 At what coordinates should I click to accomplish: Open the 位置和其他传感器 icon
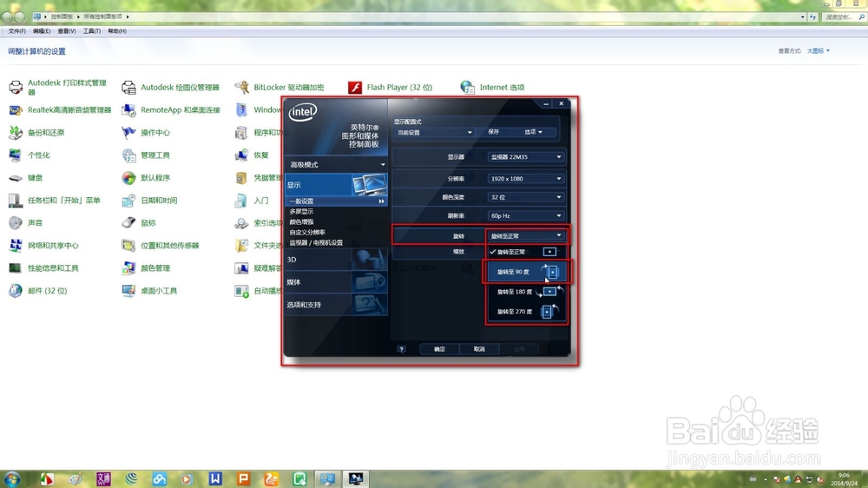coord(128,246)
